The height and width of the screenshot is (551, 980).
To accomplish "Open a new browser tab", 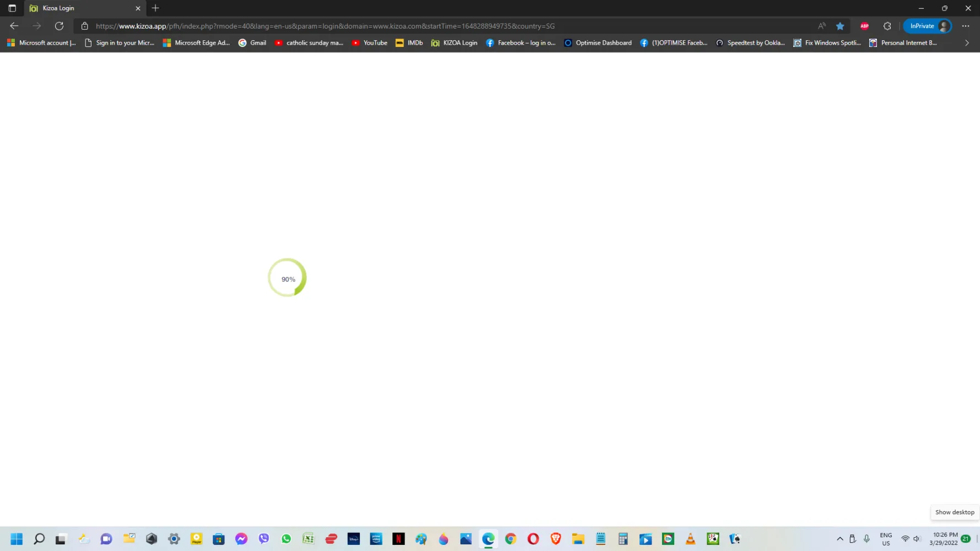I will [155, 8].
